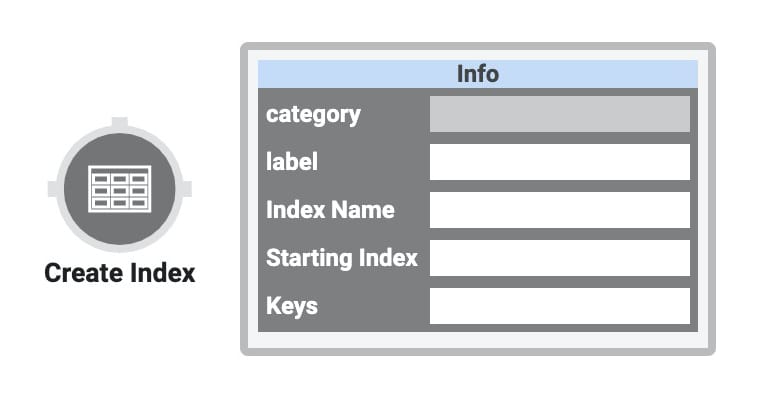The image size is (774, 400).
Task: Click the 'label' row caption
Action: point(292,161)
